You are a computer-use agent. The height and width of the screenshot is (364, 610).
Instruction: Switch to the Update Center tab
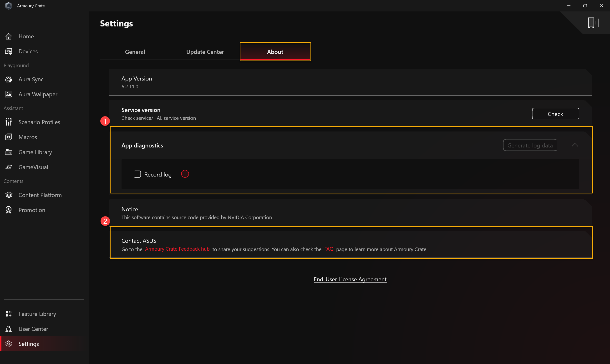tap(205, 52)
